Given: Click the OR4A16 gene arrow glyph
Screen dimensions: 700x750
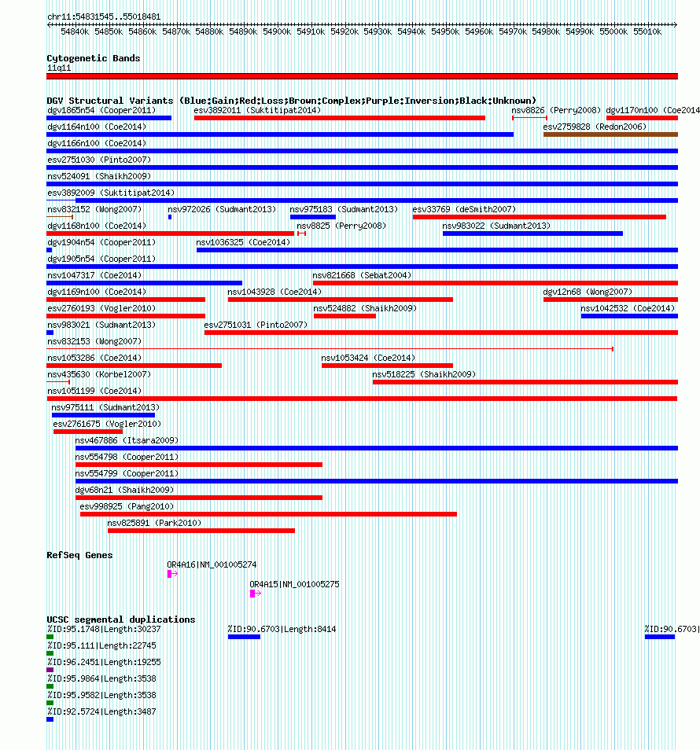Looking at the screenshot, I should pos(172,573).
